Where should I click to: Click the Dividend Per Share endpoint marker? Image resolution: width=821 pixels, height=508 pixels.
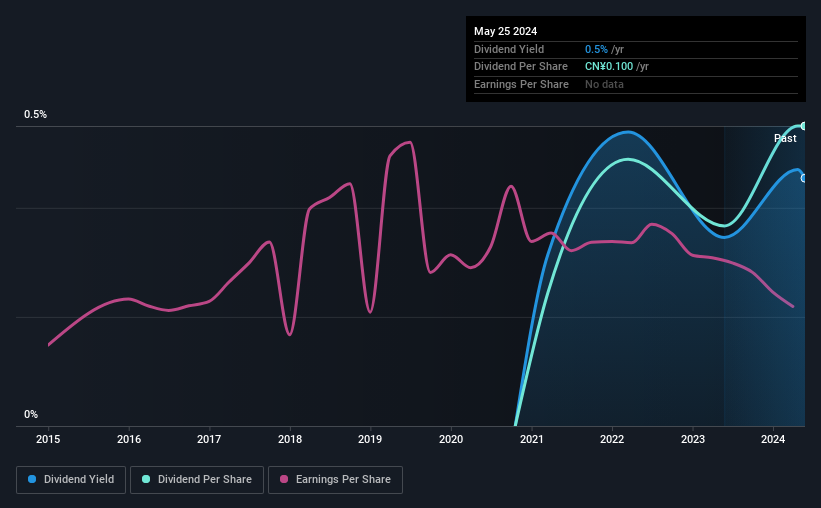click(x=803, y=126)
